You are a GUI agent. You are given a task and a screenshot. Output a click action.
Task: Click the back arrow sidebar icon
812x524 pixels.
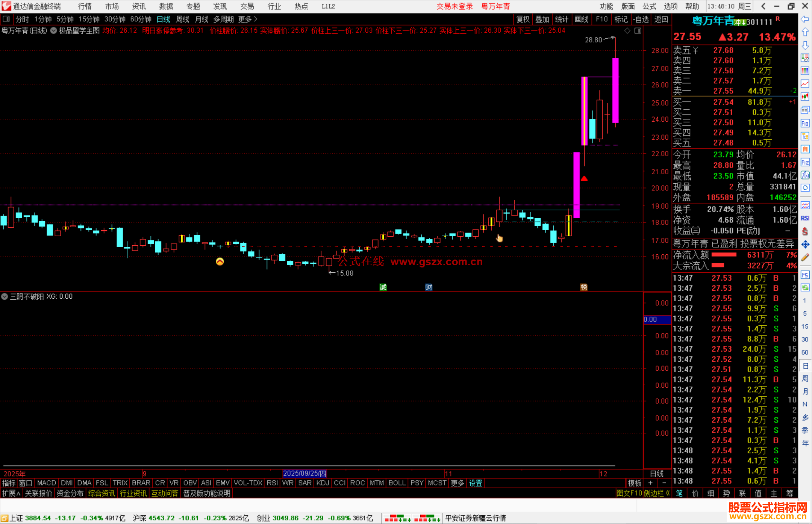coord(805,19)
